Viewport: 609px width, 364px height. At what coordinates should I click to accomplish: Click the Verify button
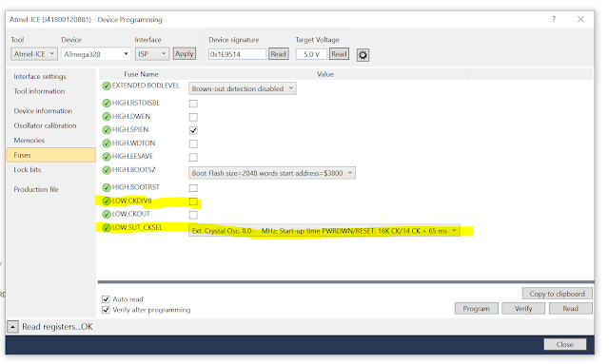[x=523, y=309]
